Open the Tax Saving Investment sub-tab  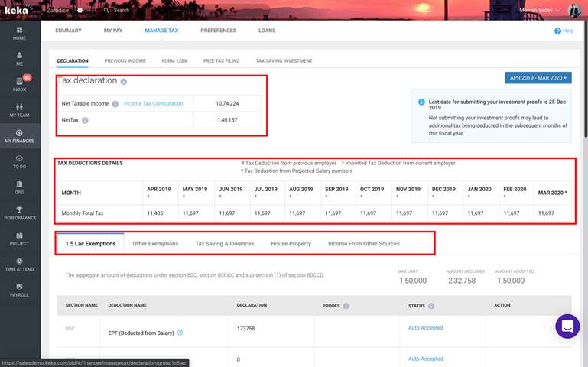(x=284, y=60)
